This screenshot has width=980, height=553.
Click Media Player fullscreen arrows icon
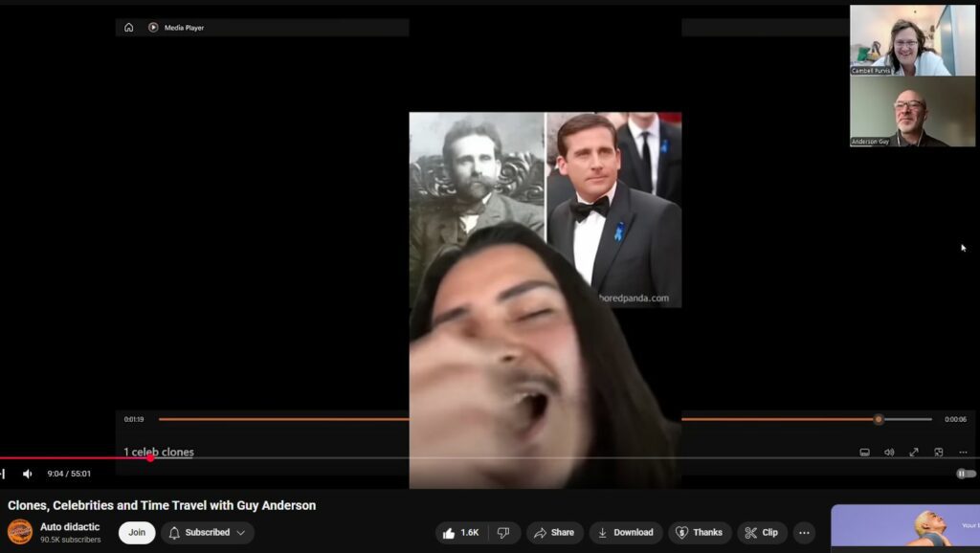[914, 452]
